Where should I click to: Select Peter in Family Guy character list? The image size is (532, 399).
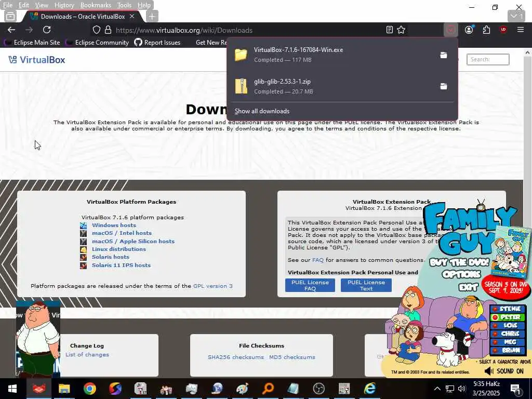pos(508,317)
